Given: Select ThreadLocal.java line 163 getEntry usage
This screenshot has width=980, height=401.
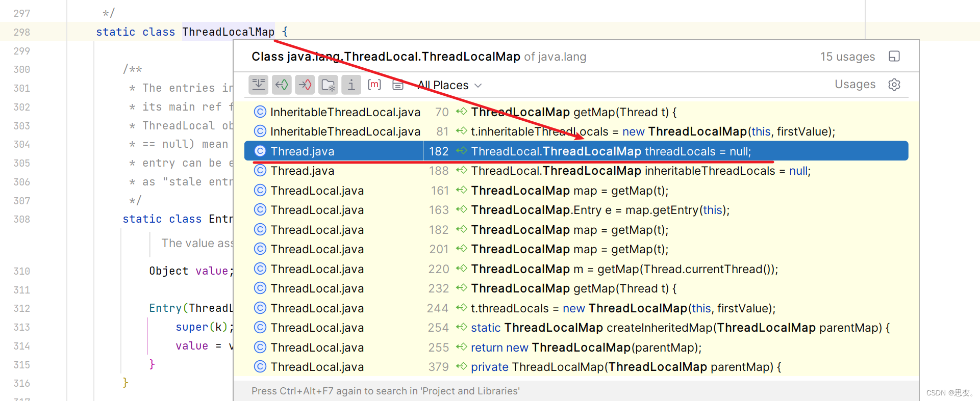Looking at the screenshot, I should click(576, 210).
